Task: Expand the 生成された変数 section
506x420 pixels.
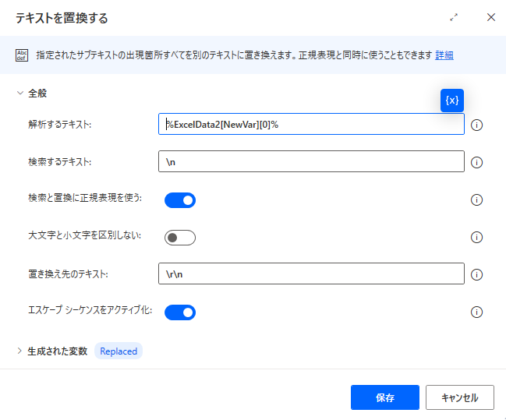Action: tap(19, 351)
